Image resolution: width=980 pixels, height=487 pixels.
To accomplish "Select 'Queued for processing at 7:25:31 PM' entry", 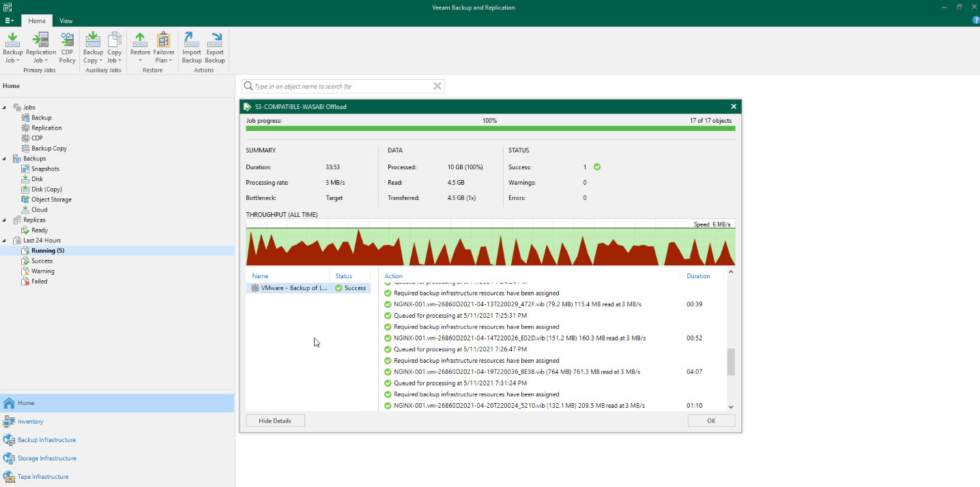I will click(x=552, y=316).
